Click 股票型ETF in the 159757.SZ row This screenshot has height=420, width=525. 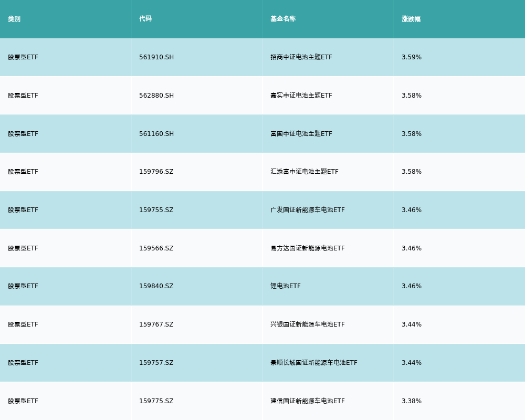pyautogui.click(x=23, y=363)
